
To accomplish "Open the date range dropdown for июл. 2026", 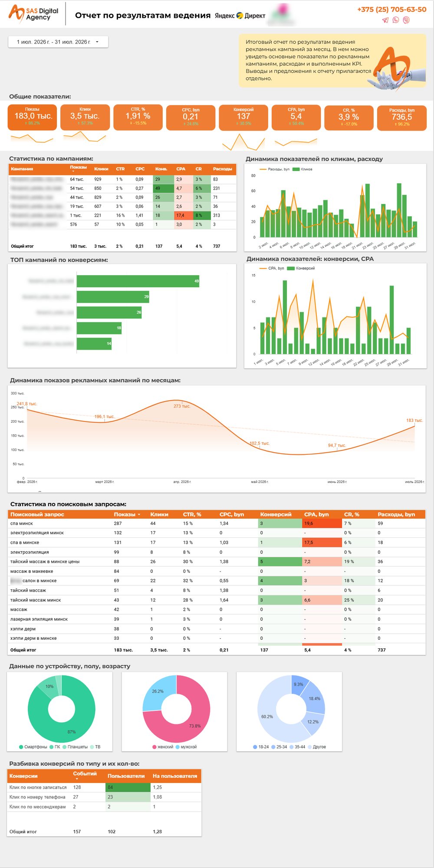I will coord(58,42).
